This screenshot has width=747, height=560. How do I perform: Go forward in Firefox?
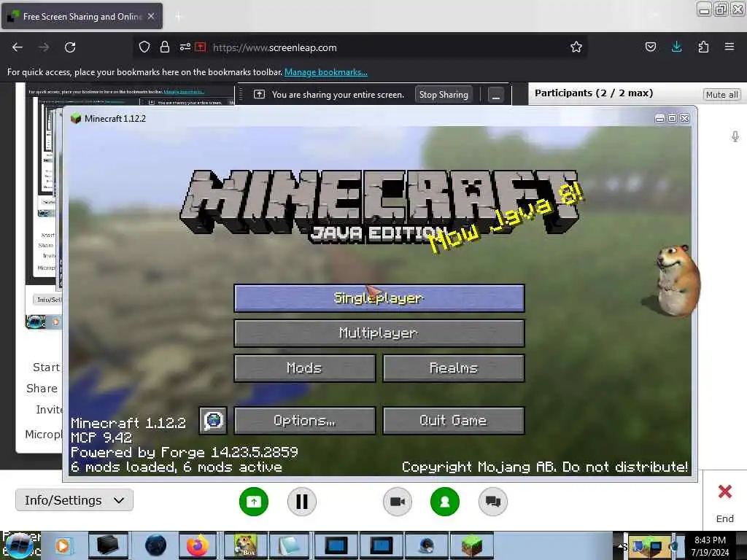click(x=44, y=47)
